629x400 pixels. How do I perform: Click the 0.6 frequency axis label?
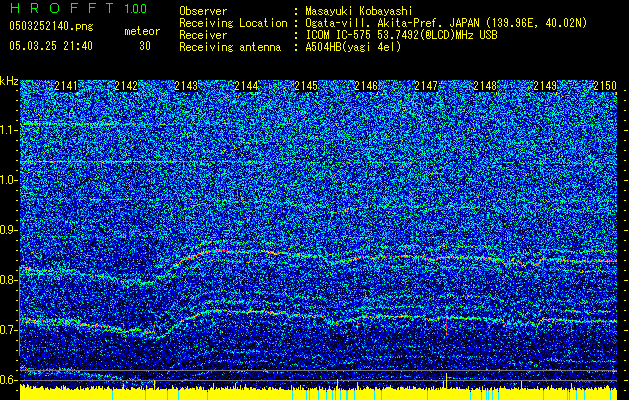tap(8, 380)
